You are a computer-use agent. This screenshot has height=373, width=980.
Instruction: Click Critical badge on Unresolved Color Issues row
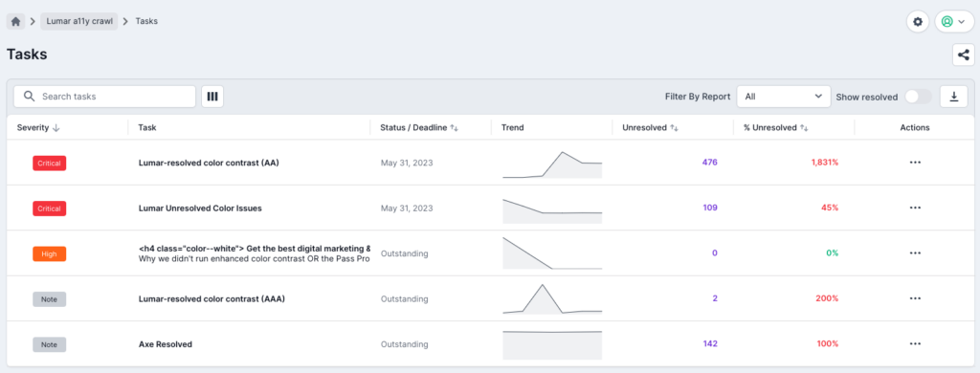(x=50, y=208)
